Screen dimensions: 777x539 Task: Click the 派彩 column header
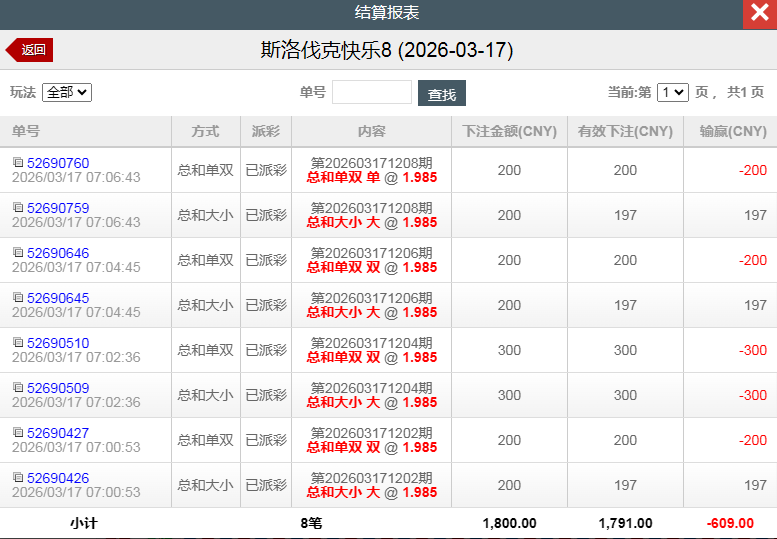click(266, 131)
